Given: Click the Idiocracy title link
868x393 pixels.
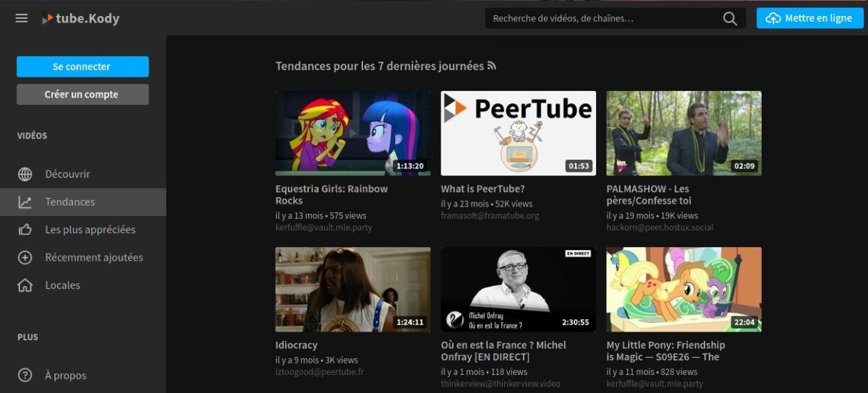Looking at the screenshot, I should (x=297, y=345).
